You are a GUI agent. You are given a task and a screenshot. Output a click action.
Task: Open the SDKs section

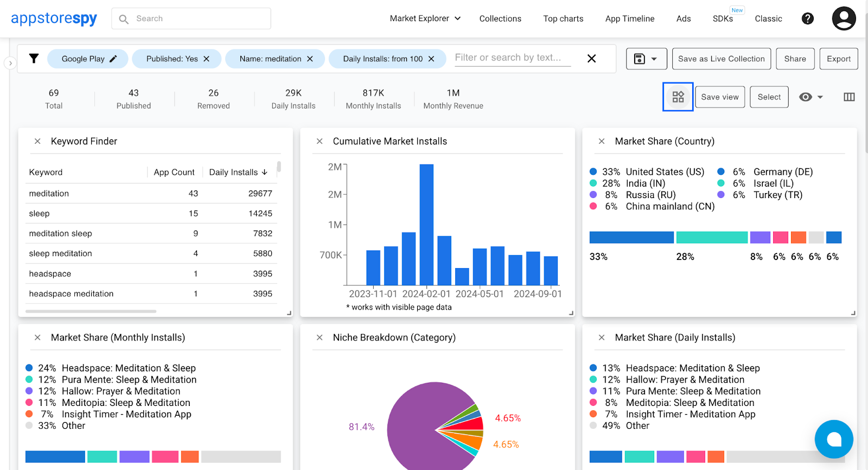click(x=723, y=18)
